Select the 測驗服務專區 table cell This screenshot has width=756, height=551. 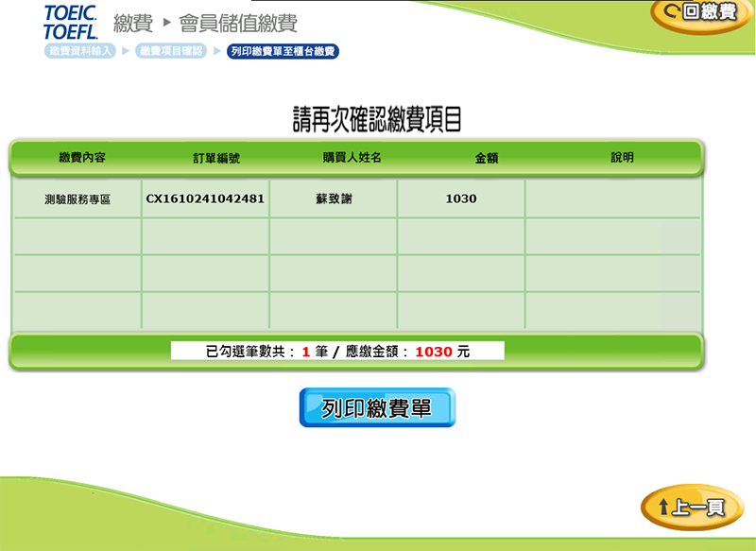[77, 199]
